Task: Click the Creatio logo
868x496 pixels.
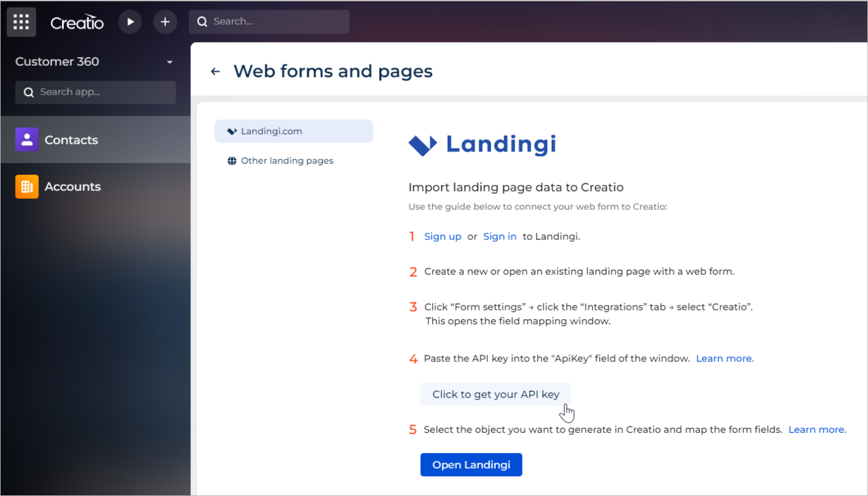Action: pos(77,22)
